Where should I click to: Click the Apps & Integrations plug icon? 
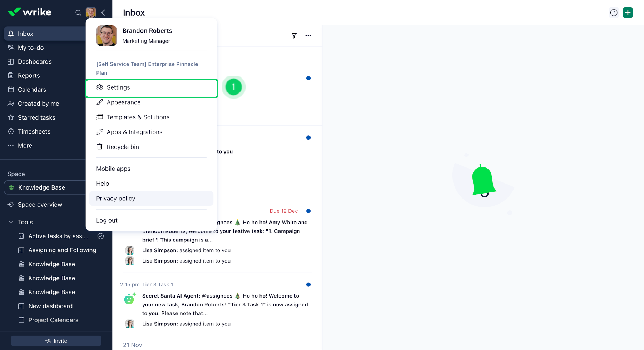100,132
